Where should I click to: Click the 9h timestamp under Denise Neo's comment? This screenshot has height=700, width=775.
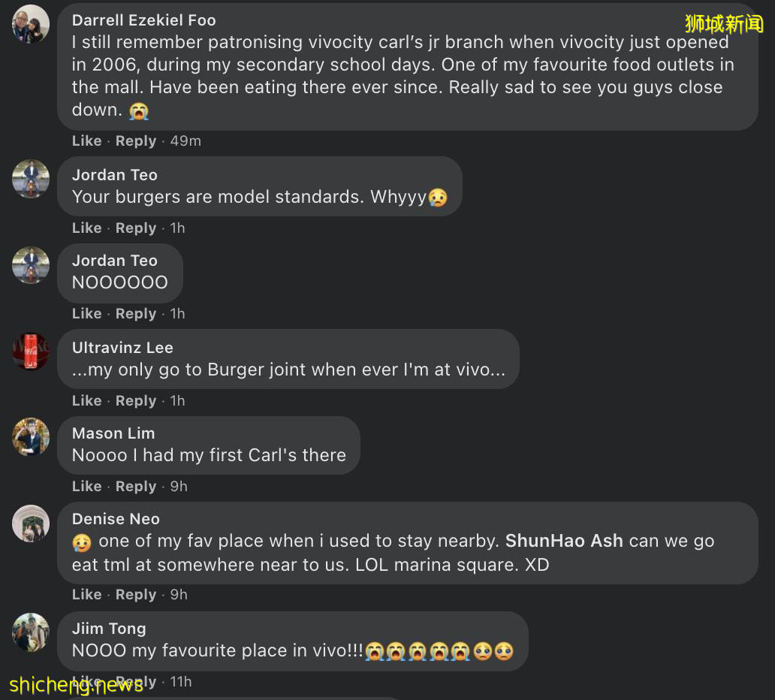click(x=179, y=595)
